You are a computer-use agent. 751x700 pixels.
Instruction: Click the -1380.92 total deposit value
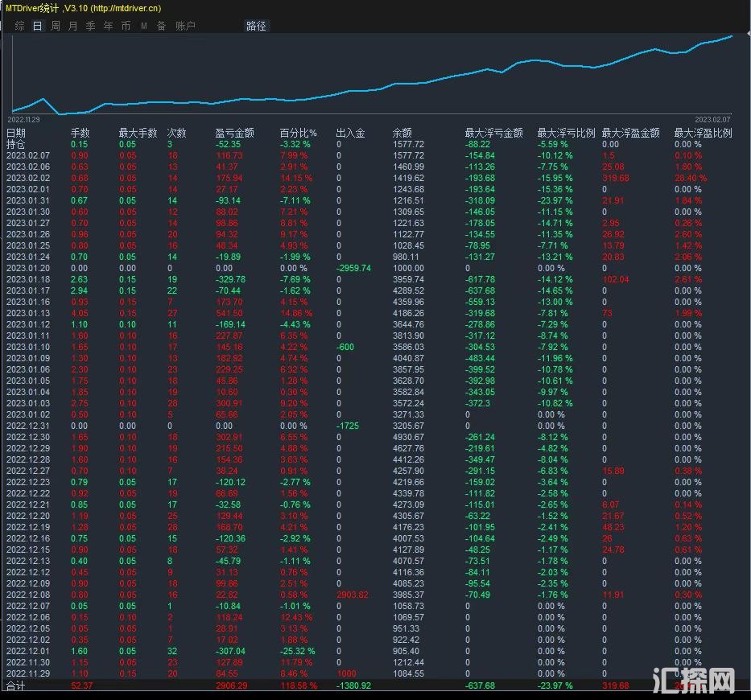[353, 686]
